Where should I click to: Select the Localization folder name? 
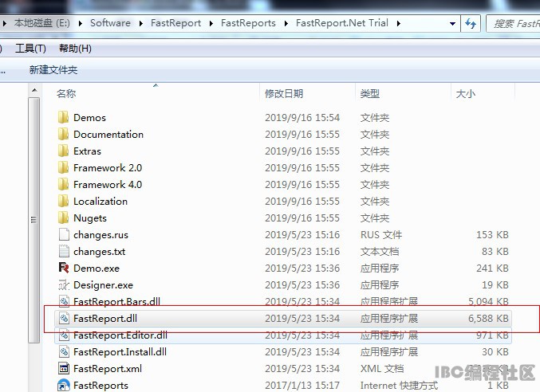[x=101, y=202]
